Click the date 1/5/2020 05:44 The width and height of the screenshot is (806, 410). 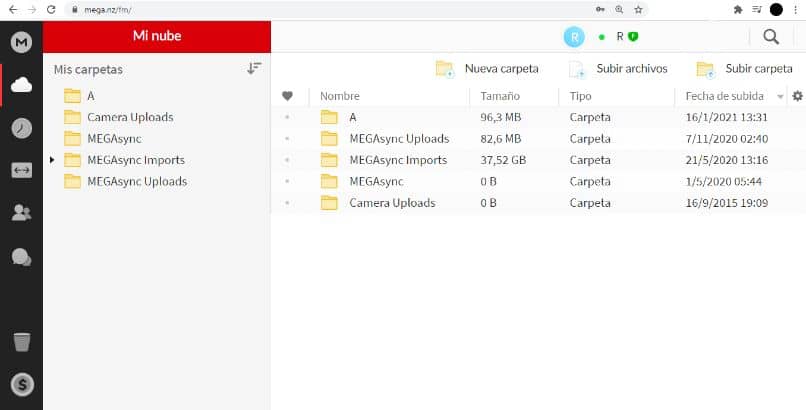click(x=724, y=181)
